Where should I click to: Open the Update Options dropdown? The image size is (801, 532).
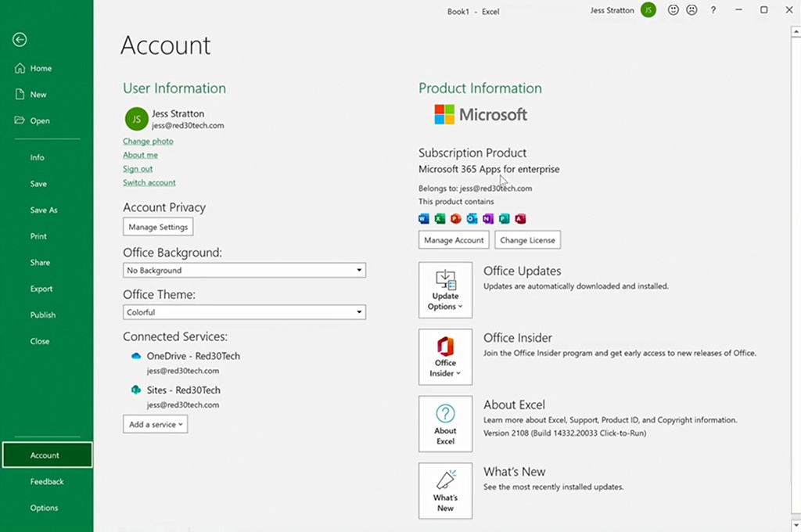coord(445,289)
